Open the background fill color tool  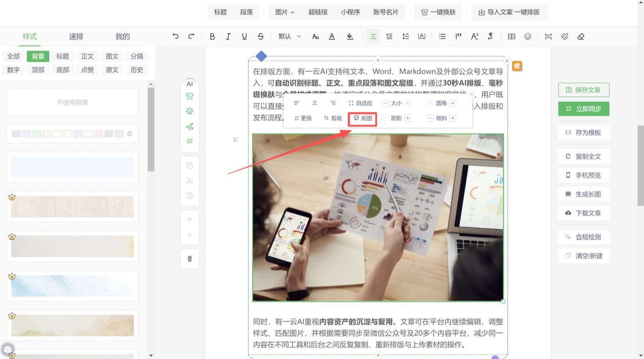tap(350, 36)
